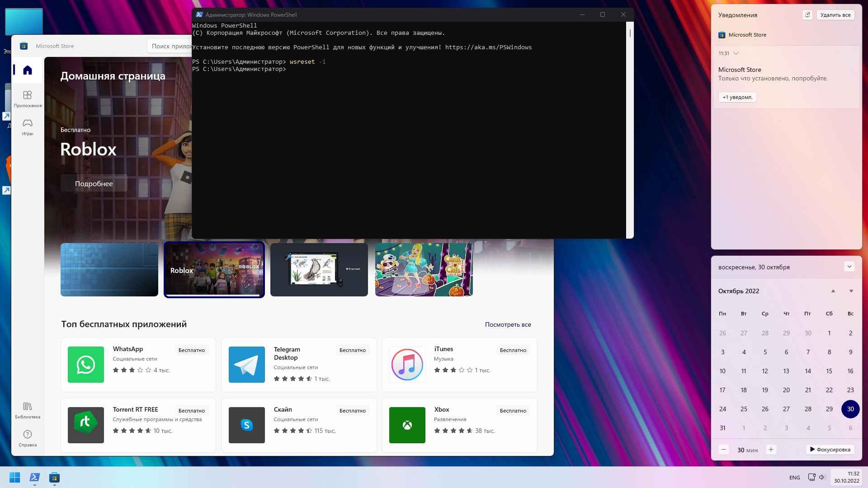Click Telegram Desktop title text

pyautogui.click(x=287, y=353)
